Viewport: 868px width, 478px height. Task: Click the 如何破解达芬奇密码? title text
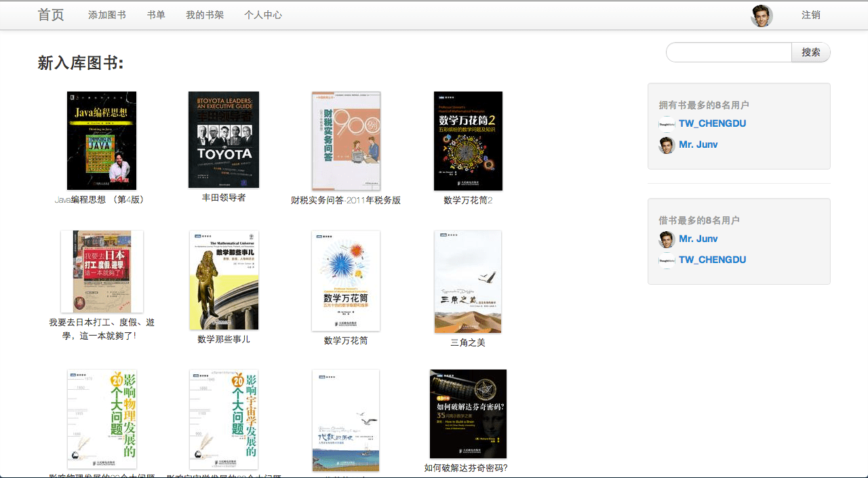pyautogui.click(x=466, y=468)
